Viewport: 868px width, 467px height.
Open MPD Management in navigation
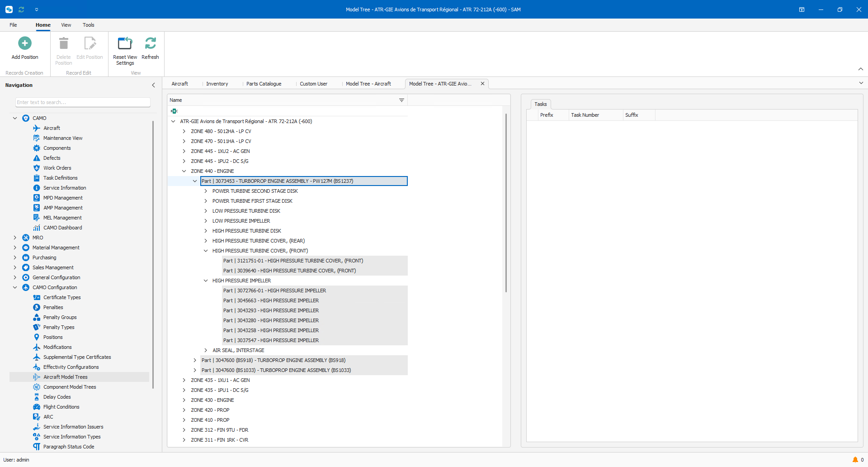click(x=63, y=198)
